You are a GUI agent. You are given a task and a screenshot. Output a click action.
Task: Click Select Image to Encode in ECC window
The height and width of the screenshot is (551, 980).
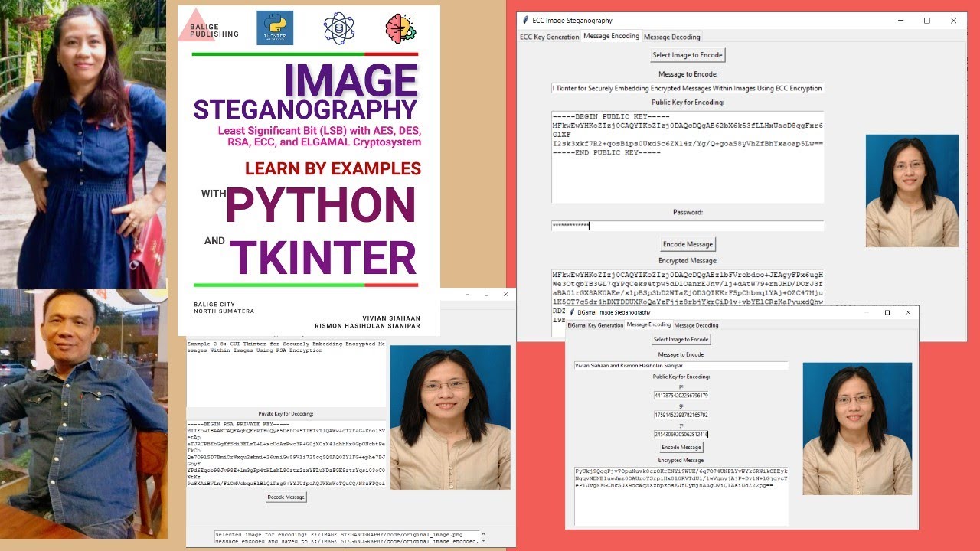click(x=687, y=55)
